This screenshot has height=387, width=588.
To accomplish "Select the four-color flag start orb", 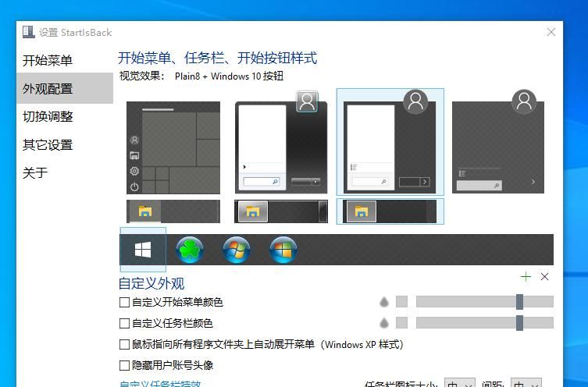I will [x=283, y=250].
